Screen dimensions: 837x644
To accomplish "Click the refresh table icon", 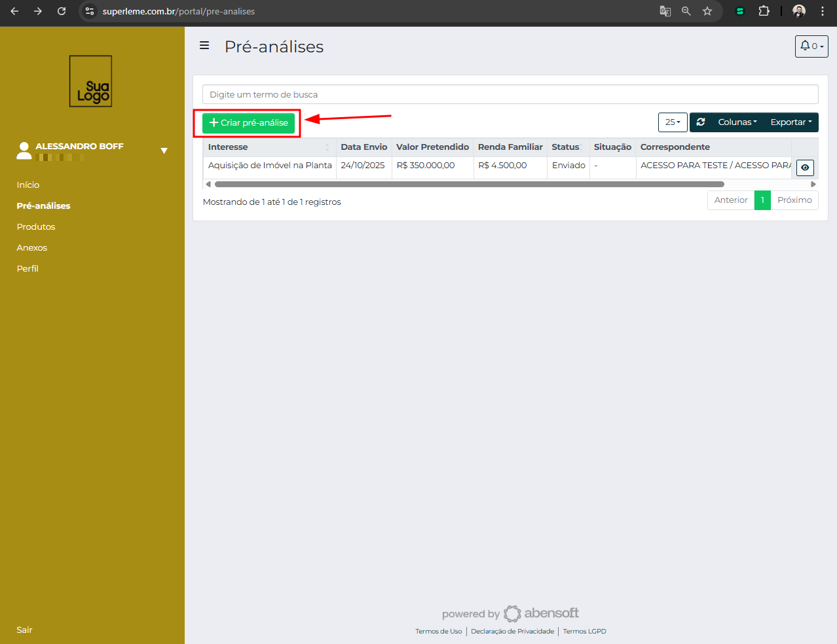I will 701,122.
